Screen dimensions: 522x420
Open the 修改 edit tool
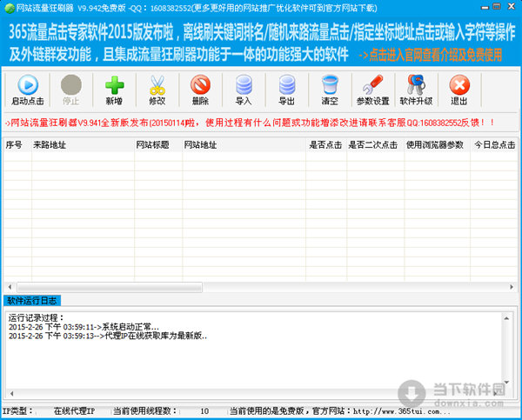(157, 90)
